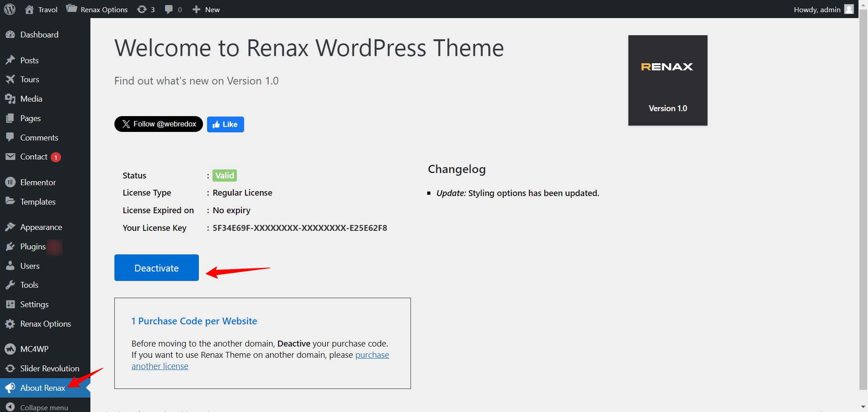Click the Renax Options gear icon in the sidebar
The height and width of the screenshot is (412, 868).
(x=10, y=324)
